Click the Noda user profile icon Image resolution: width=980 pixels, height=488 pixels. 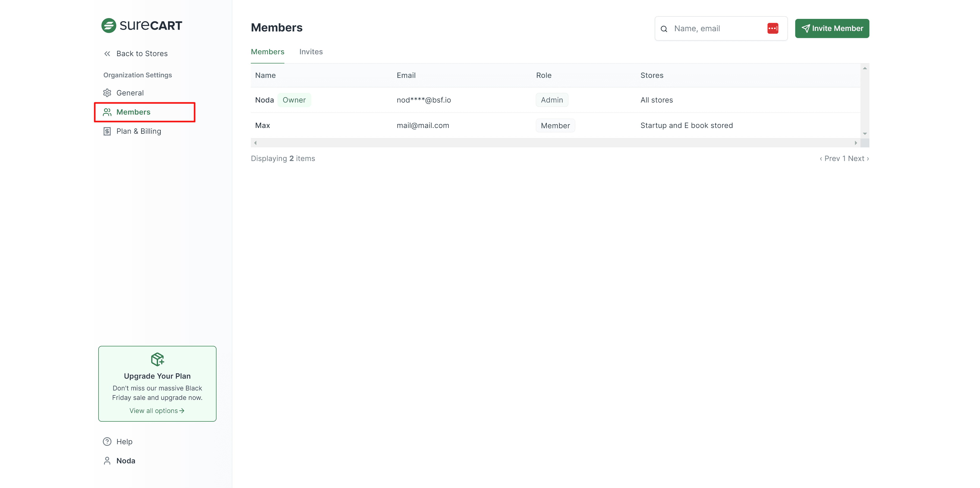pos(107,460)
